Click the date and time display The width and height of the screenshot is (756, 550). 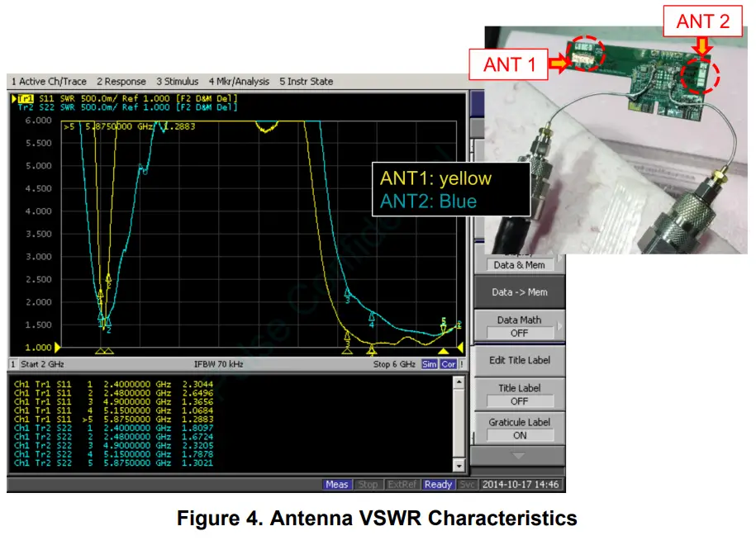[x=521, y=485]
